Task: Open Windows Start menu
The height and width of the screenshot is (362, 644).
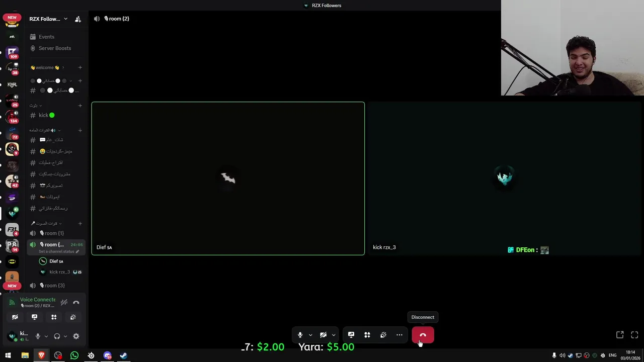Action: (8, 355)
